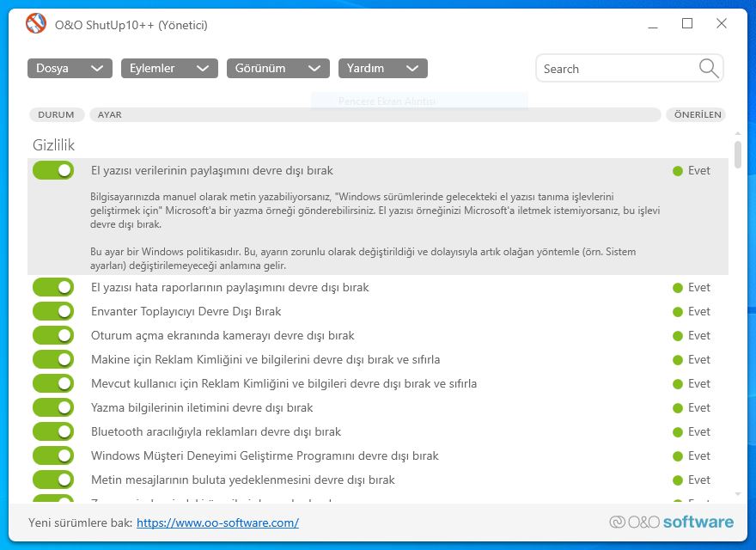Click the magnifier search icon
756x550 pixels.
[x=708, y=69]
